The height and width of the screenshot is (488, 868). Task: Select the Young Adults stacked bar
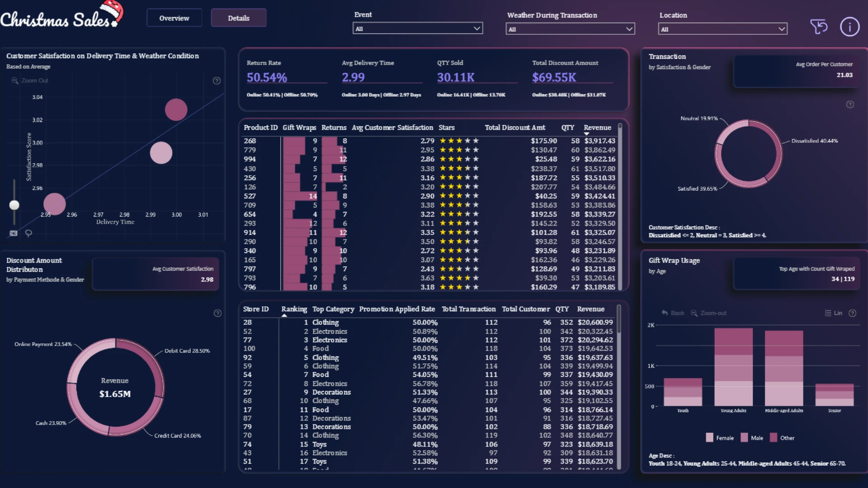point(733,367)
